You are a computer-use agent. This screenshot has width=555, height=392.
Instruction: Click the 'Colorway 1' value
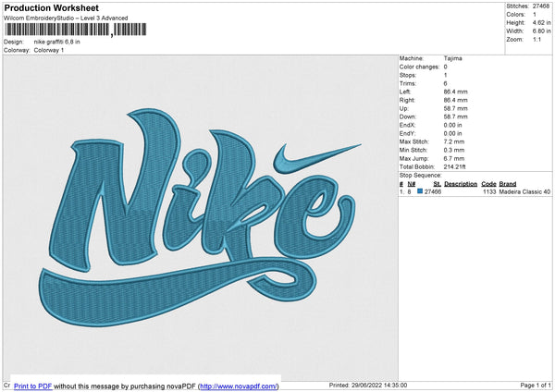(49, 50)
